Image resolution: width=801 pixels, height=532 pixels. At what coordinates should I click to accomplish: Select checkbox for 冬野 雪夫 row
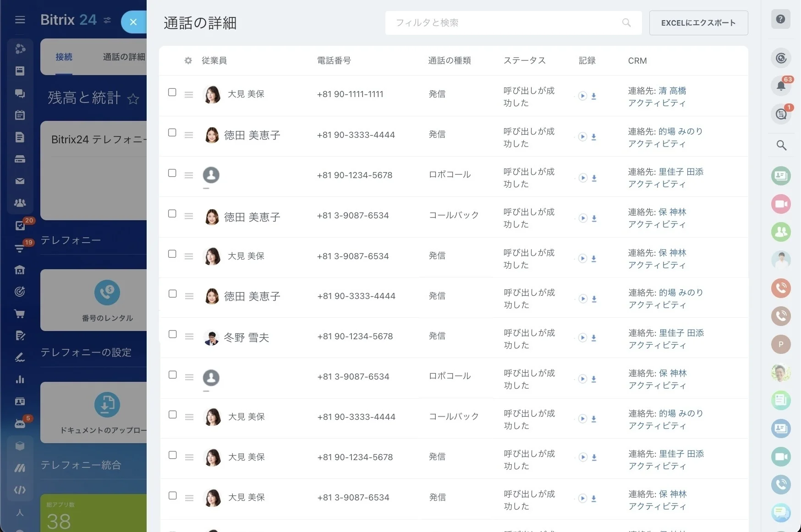(x=172, y=334)
